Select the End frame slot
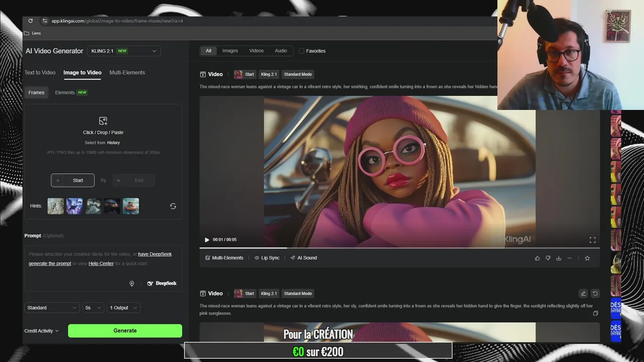The image size is (644, 362). pos(133,180)
